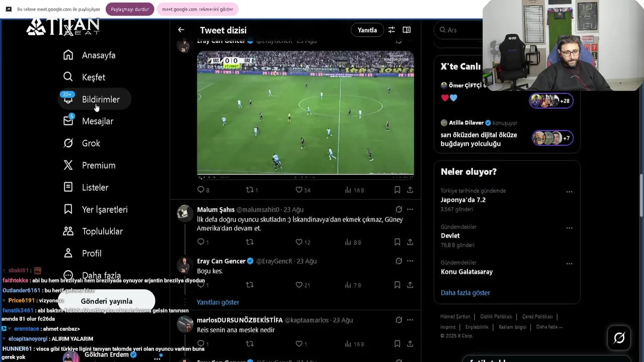Image resolution: width=644 pixels, height=362 pixels.
Task: View analytics 8 B on Malum Şahıs tweet
Action: (353, 242)
